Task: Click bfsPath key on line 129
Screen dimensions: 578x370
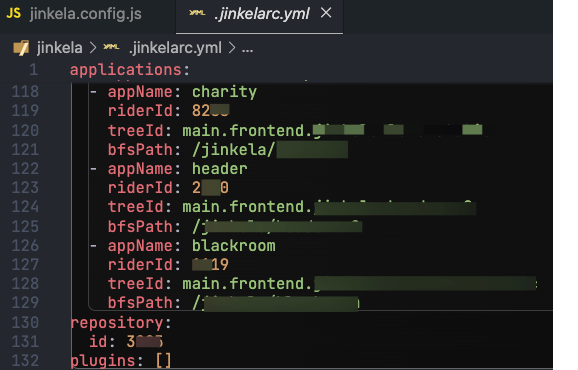Action: tap(140, 303)
